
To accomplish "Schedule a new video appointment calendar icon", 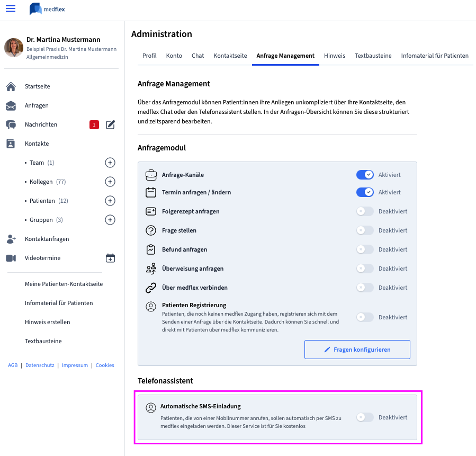I will click(x=110, y=258).
